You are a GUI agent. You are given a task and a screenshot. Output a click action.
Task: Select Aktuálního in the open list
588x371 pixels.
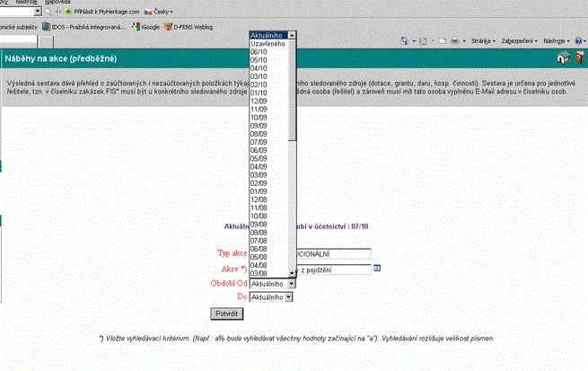[x=269, y=35]
